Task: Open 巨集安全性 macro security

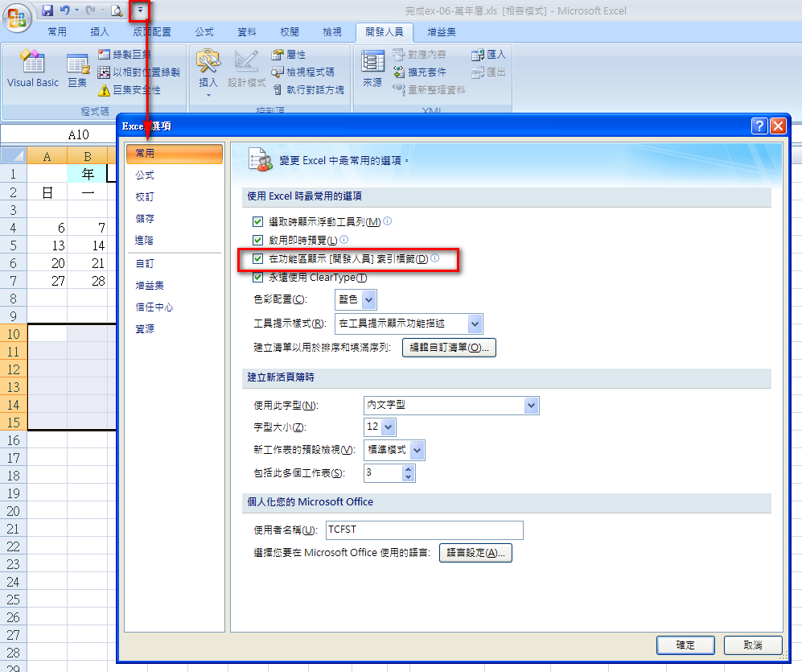Action: [130, 90]
